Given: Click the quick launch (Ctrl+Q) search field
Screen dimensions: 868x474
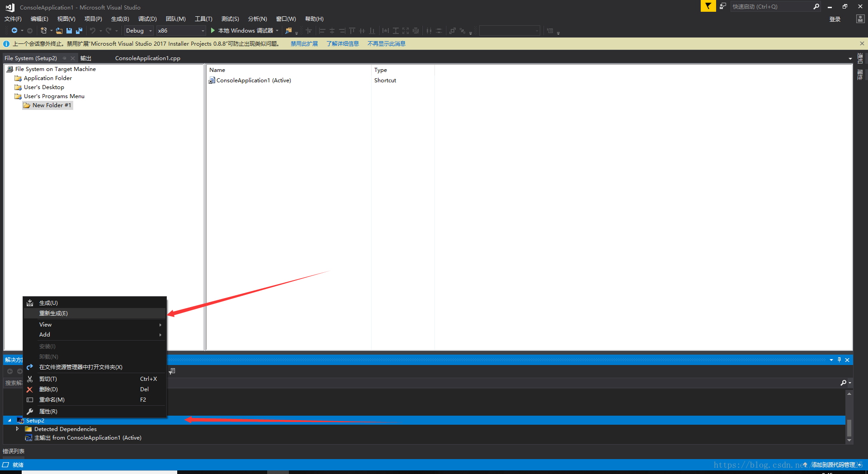Looking at the screenshot, I should click(x=771, y=6).
